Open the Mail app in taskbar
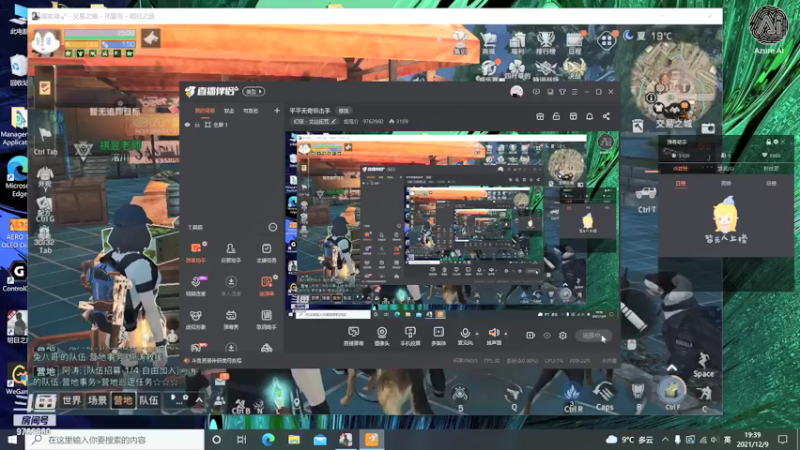 click(320, 439)
